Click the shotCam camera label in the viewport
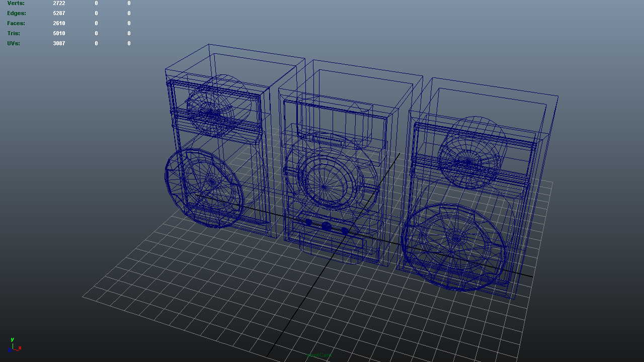This screenshot has width=644, height=362. click(x=319, y=355)
